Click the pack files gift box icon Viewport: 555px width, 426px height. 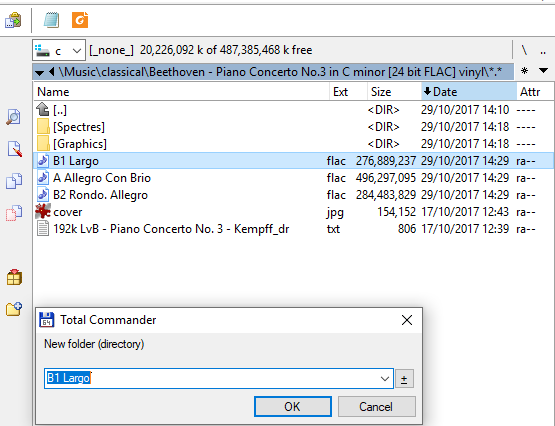[14, 277]
